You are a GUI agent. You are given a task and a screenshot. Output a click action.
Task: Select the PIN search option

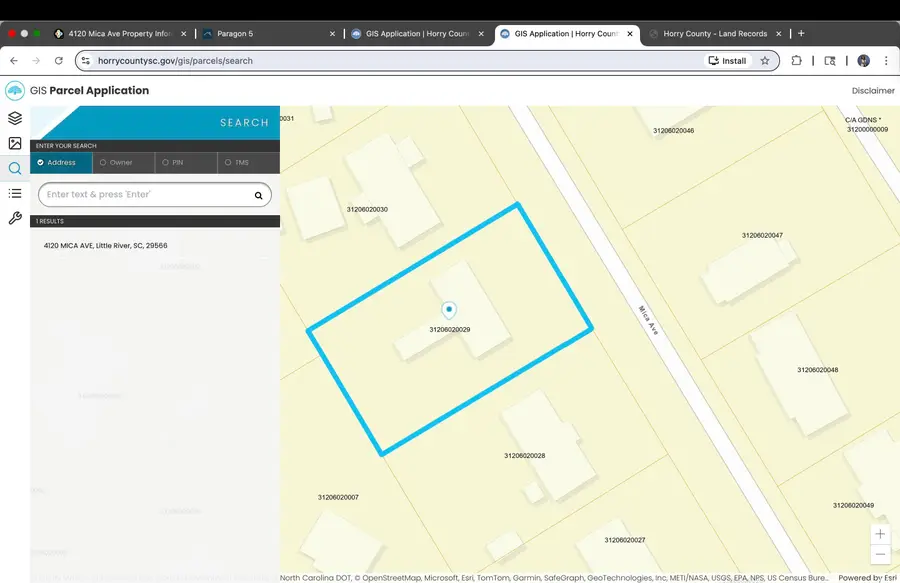click(x=183, y=162)
